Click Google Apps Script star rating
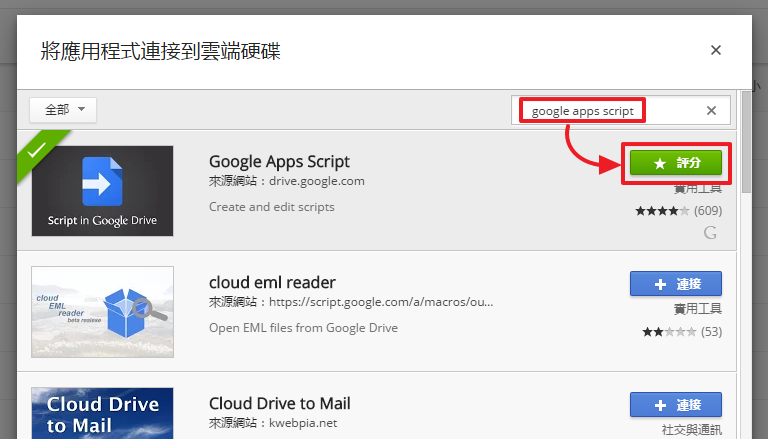 [x=662, y=211]
